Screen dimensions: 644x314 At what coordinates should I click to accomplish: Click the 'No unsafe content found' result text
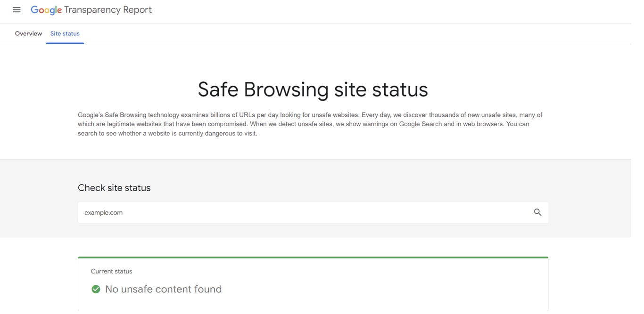click(x=163, y=289)
